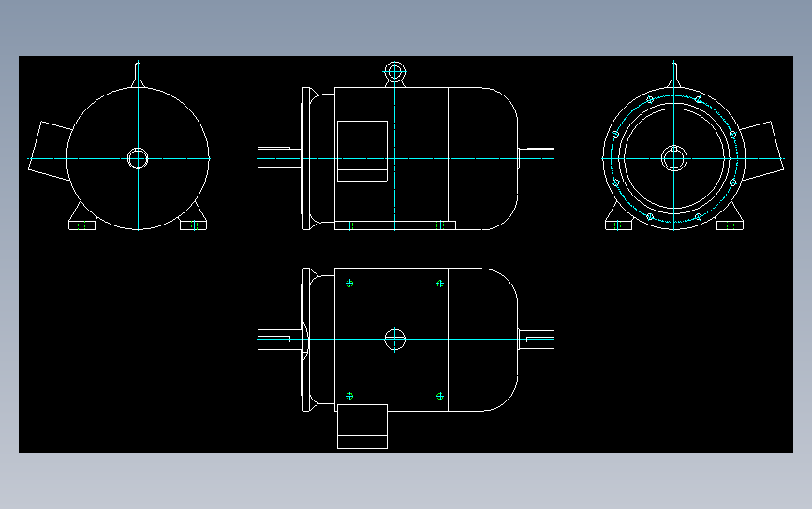Pick the keyway slot on the plan view left shaft
The height and width of the screenshot is (509, 812).
pyautogui.click(x=274, y=340)
